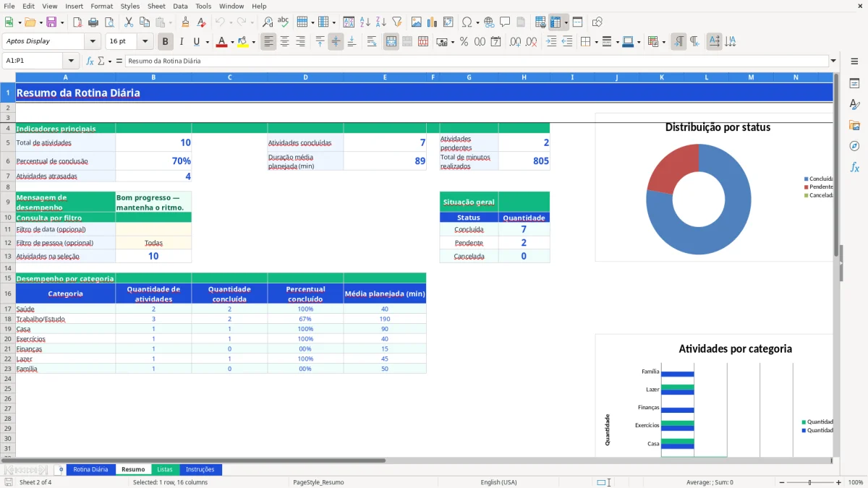Click the Clear Direct Formatting icon
This screenshot has width=868, height=488.
[200, 22]
